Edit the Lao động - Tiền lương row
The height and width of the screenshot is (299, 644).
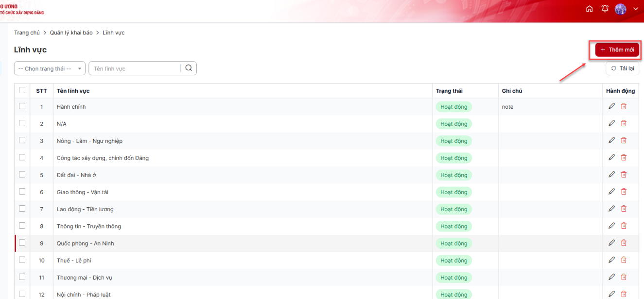(x=611, y=209)
